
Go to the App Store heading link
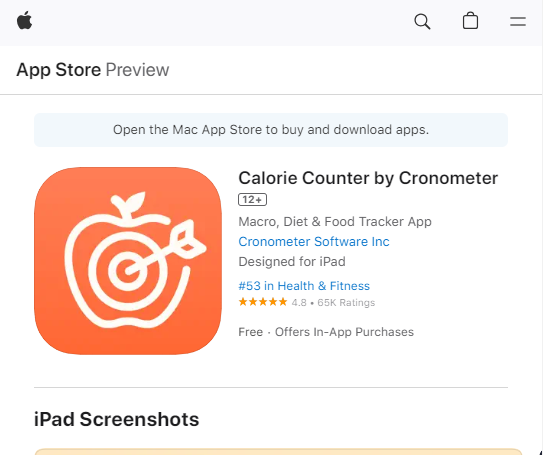point(59,70)
